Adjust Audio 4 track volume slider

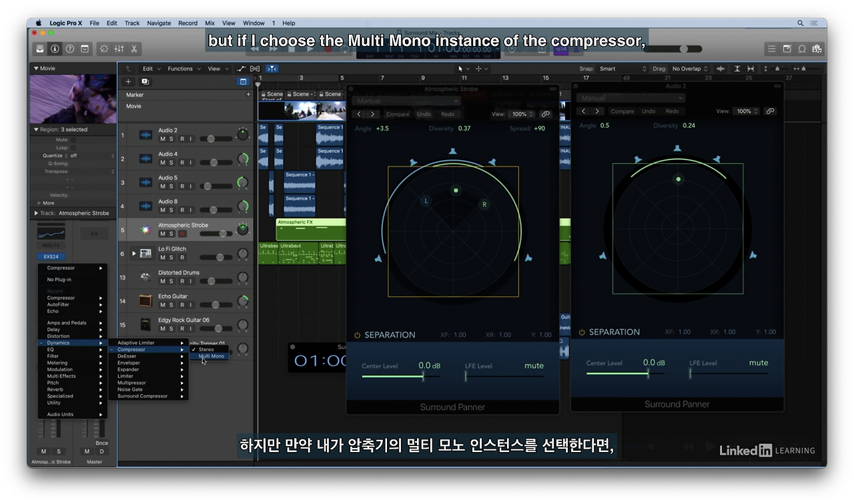pos(215,163)
